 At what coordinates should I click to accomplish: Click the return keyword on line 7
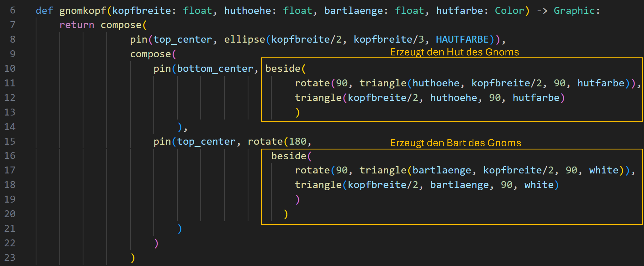77,25
